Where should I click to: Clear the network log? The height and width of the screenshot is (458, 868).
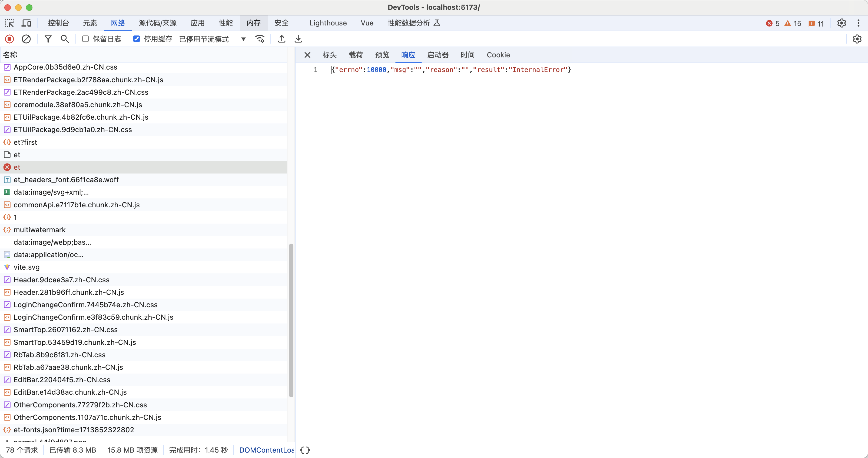[26, 39]
